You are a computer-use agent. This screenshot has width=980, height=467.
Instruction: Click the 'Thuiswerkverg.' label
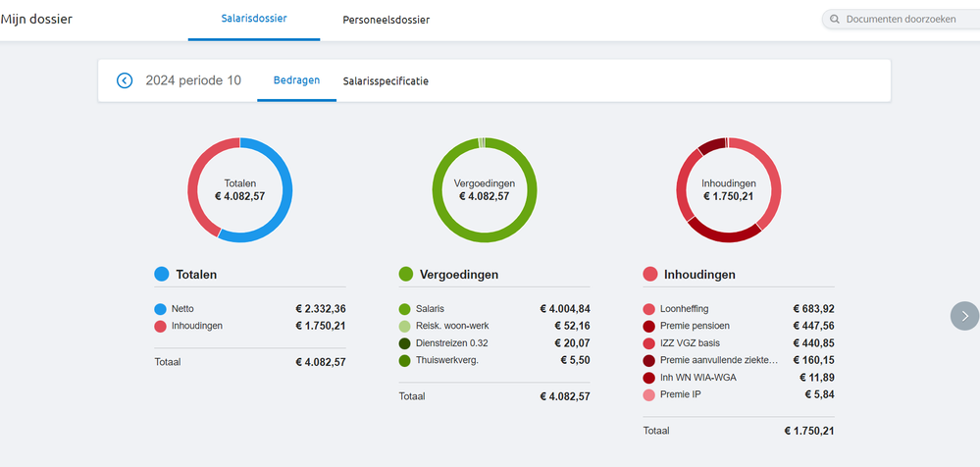[447, 360]
